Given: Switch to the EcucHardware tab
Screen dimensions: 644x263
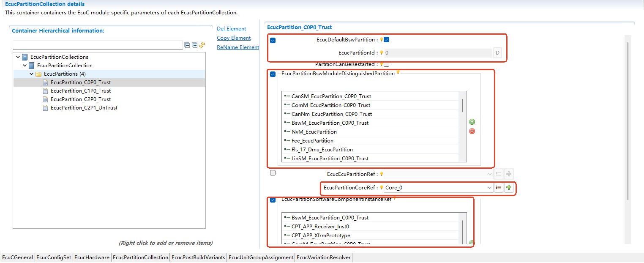Looking at the screenshot, I should point(92,258).
